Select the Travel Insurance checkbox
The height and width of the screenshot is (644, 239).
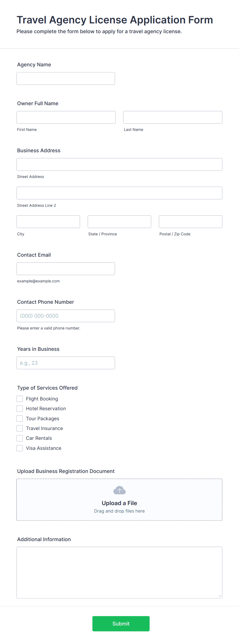[x=20, y=428]
